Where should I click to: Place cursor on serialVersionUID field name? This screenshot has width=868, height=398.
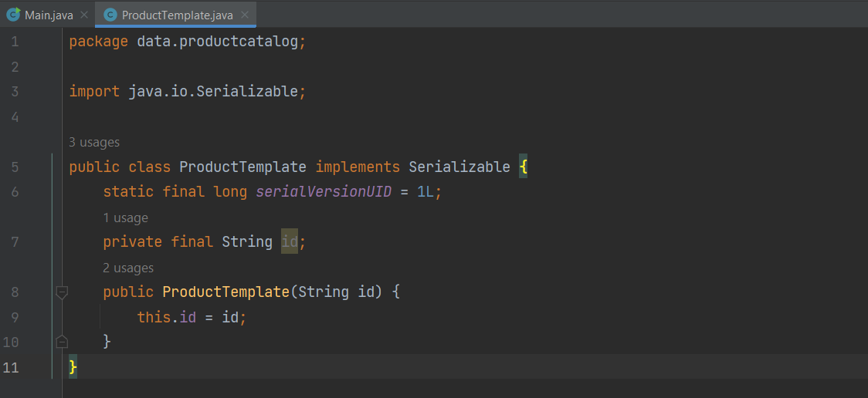pos(324,192)
